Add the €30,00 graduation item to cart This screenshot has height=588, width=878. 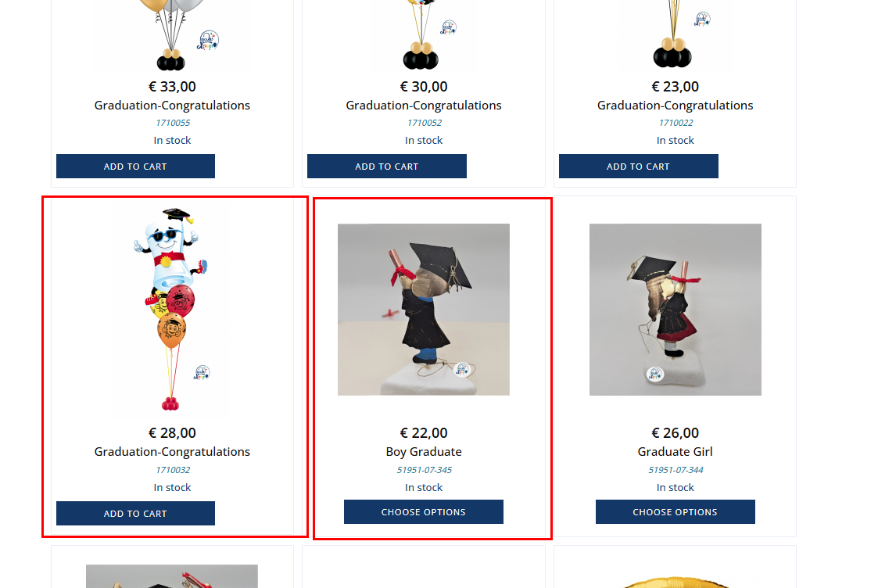[x=386, y=167]
